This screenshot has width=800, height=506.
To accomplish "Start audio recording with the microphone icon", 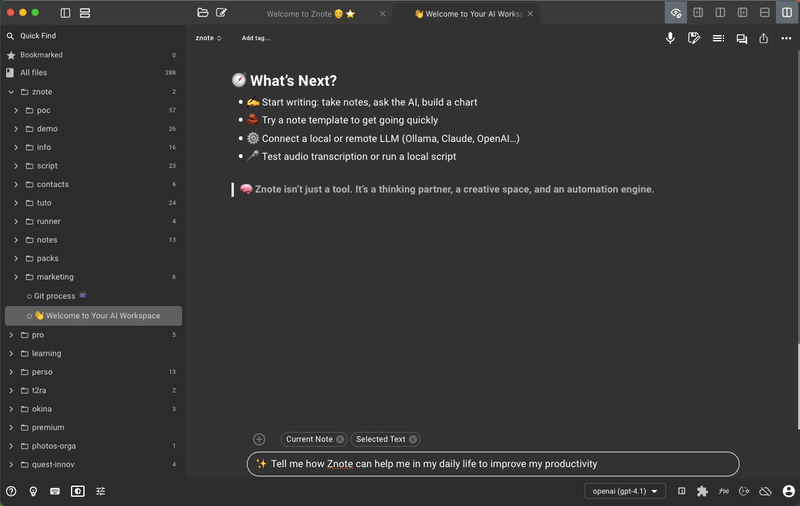I will coord(670,38).
